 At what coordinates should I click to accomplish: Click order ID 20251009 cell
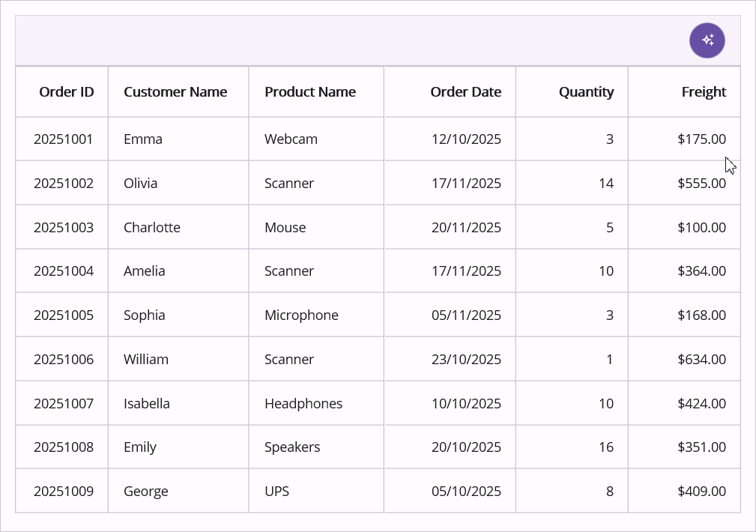click(x=64, y=492)
